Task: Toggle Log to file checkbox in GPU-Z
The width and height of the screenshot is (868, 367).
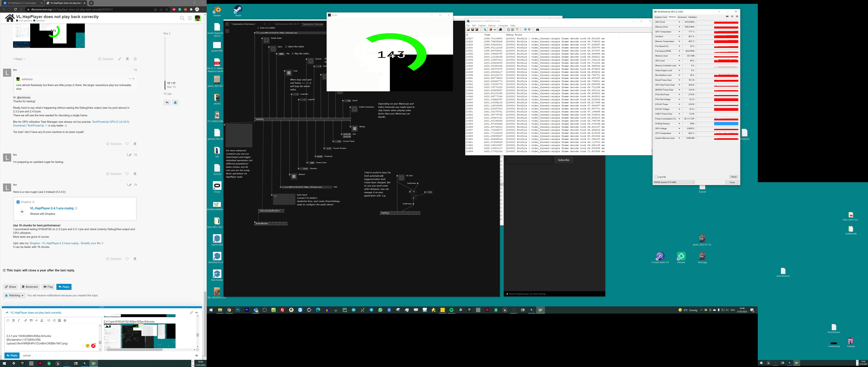Action: tap(656, 177)
